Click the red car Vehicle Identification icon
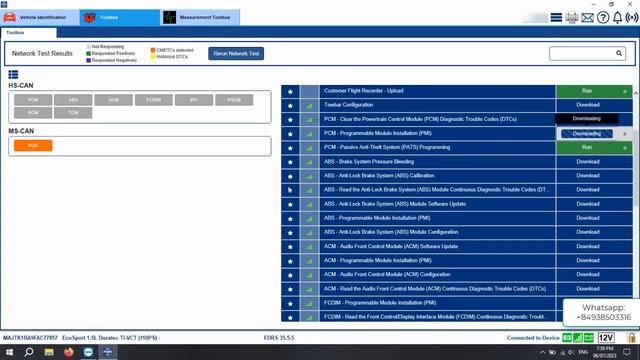640x360 pixels. pyautogui.click(x=9, y=18)
